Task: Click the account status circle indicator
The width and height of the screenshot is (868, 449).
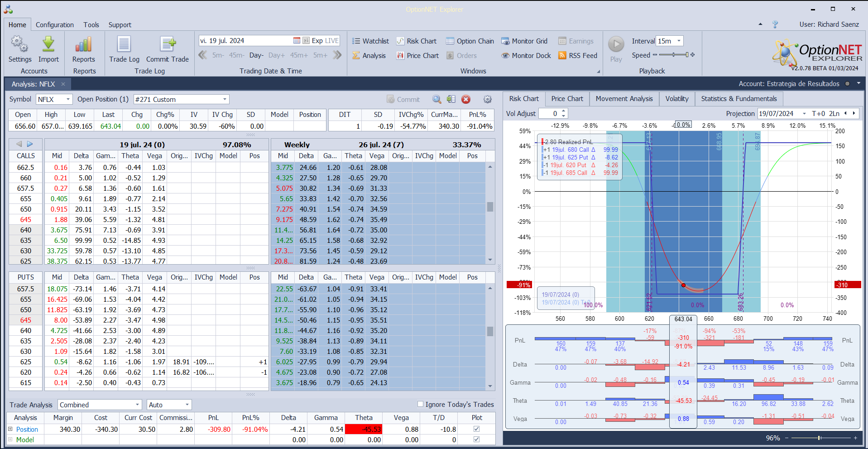Action: click(847, 84)
